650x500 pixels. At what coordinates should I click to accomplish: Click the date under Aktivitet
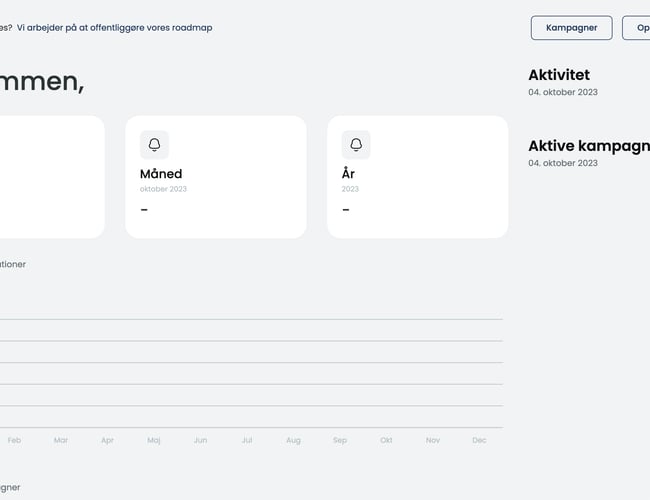click(563, 92)
